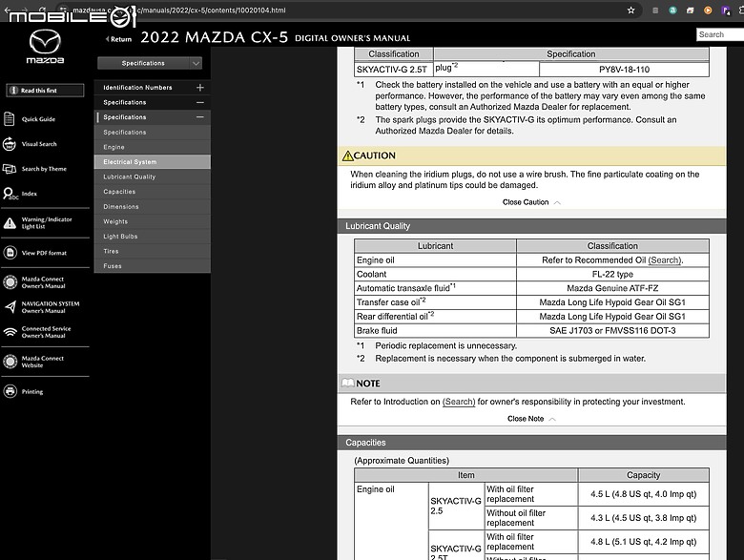The image size is (744, 560).
Task: Expand Identification Numbers with plus icon
Action: tap(200, 88)
